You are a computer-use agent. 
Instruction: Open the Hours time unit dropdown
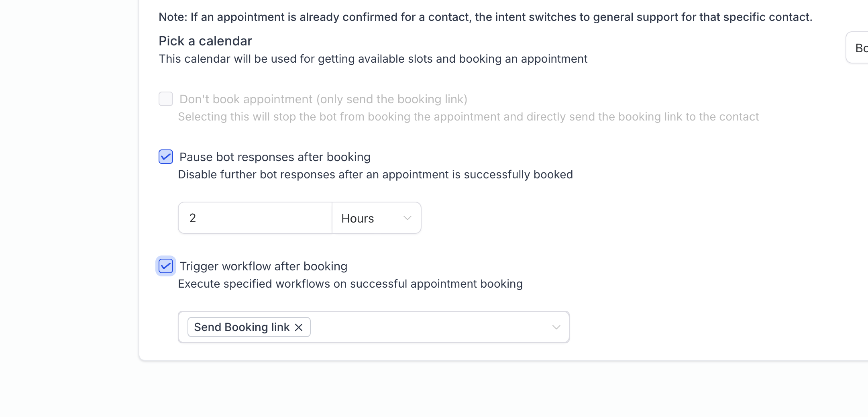[x=376, y=218]
